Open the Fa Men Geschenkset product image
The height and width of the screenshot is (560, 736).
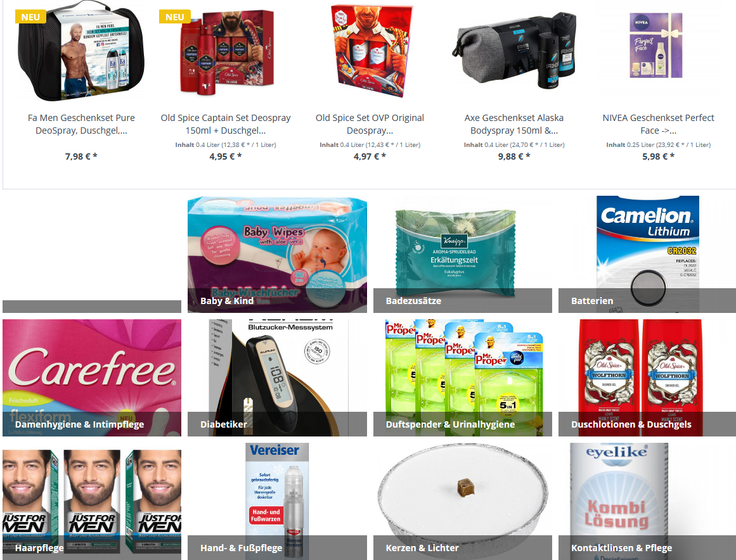click(81, 51)
